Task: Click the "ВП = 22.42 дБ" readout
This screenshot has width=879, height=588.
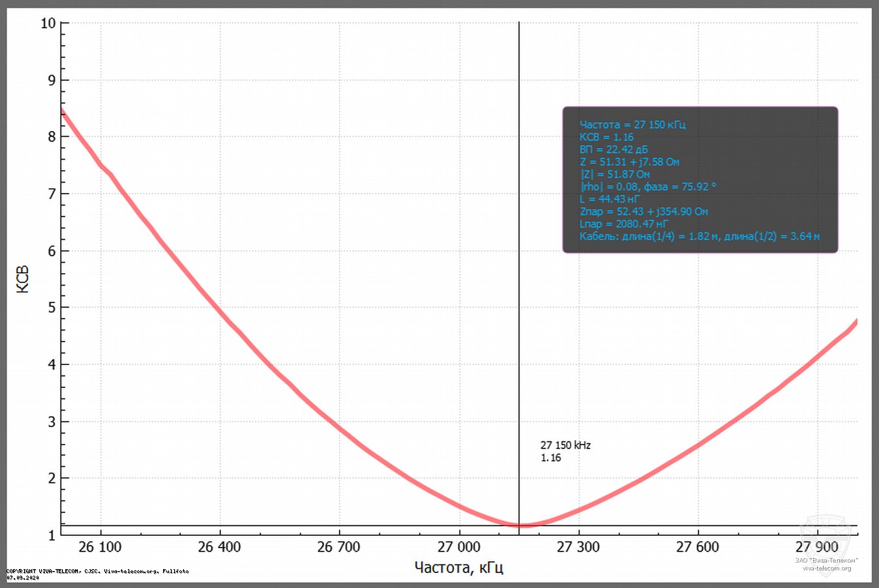Action: [x=613, y=149]
